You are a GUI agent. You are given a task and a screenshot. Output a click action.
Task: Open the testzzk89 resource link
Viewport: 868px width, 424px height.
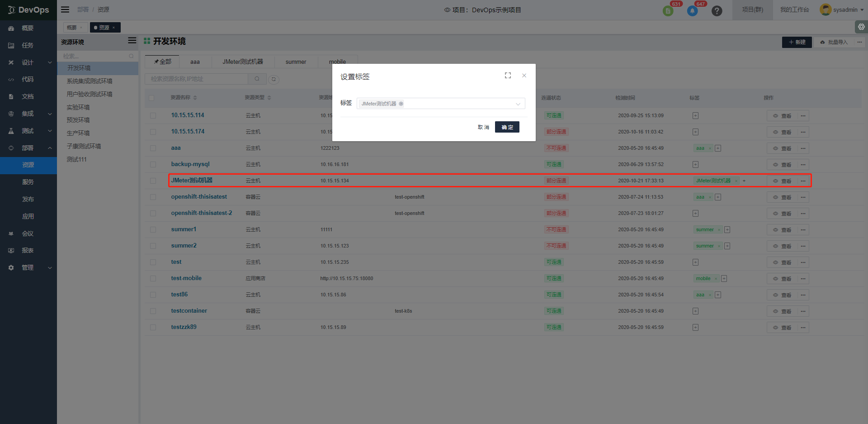coord(184,327)
